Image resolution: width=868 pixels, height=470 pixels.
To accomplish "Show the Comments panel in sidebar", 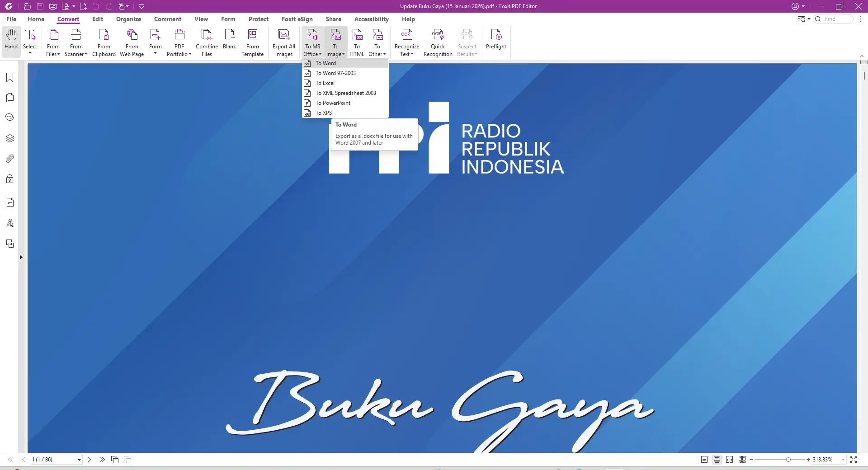I will click(9, 118).
